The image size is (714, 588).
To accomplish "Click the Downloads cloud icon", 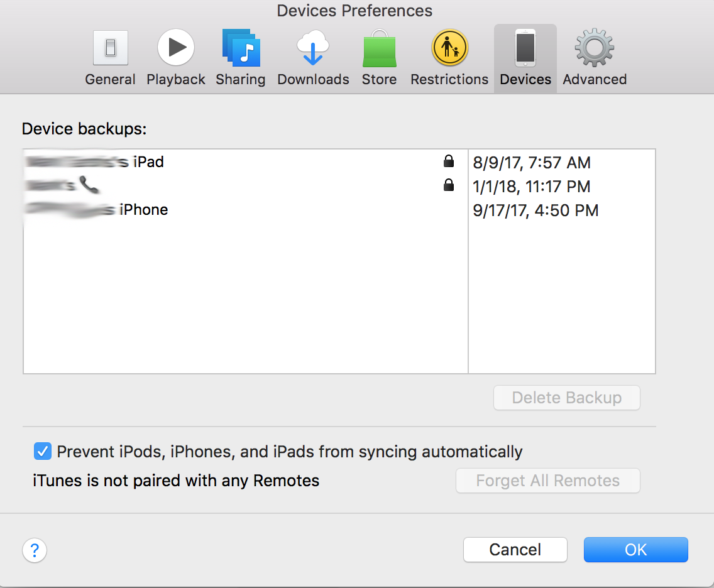I will click(312, 46).
